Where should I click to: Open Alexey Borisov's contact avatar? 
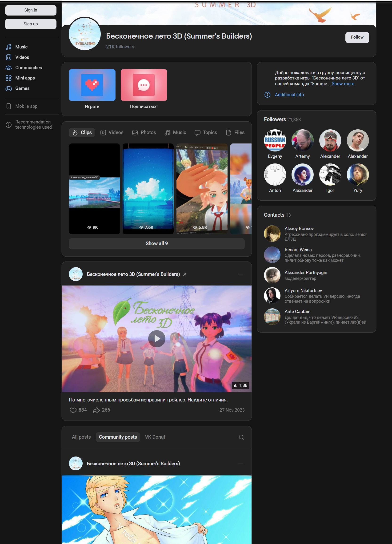(272, 234)
